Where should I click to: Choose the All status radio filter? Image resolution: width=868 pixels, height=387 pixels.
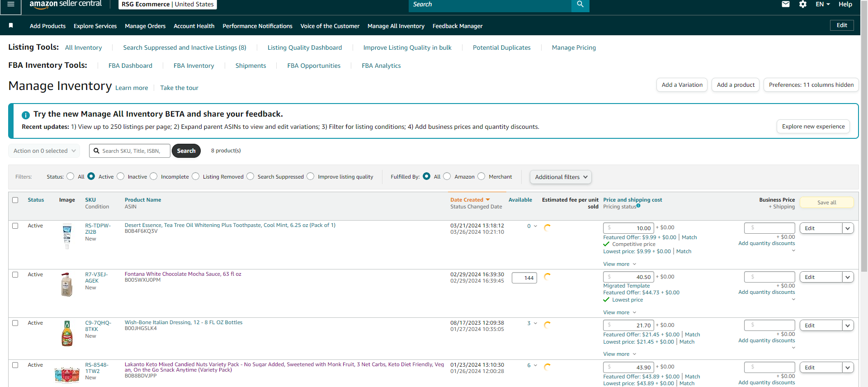pos(71,176)
